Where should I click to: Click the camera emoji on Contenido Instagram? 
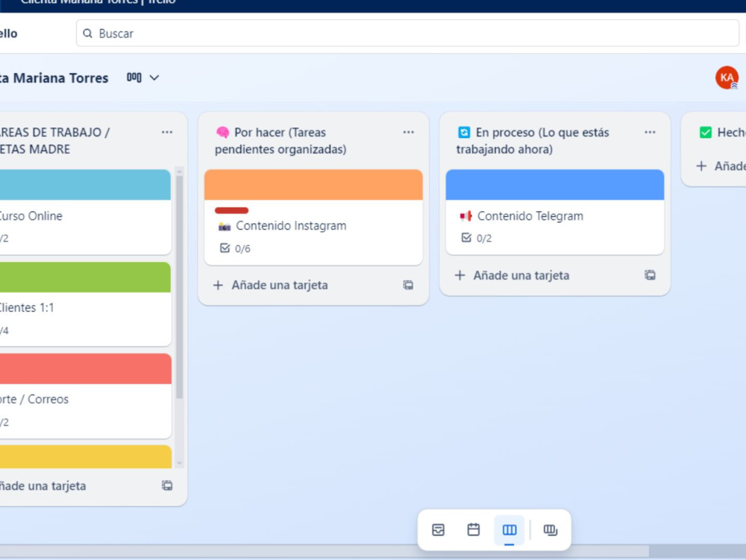[225, 226]
